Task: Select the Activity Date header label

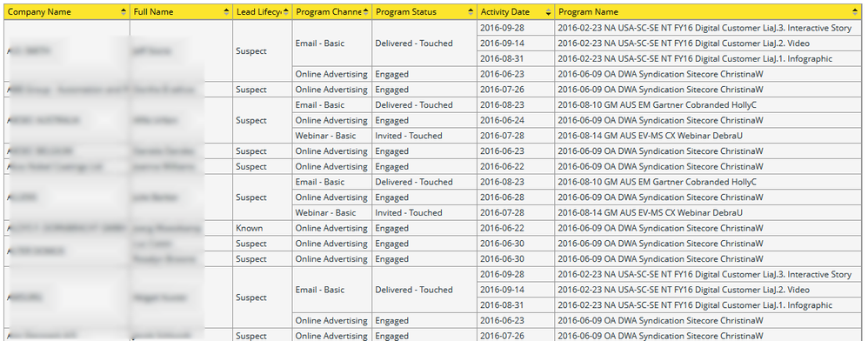Action: click(504, 12)
